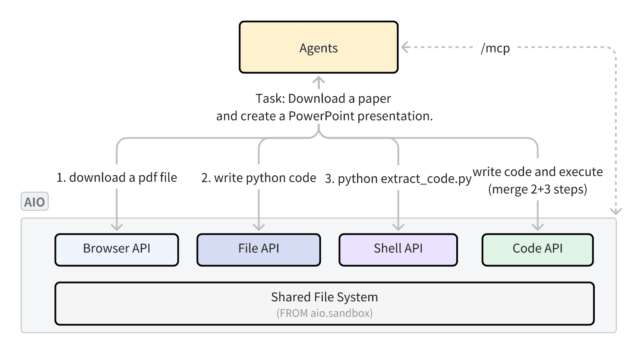Screen dimensions: 644x354
Task: Click the dashed arrowhead pointing down to AIO
Action: 616,211
